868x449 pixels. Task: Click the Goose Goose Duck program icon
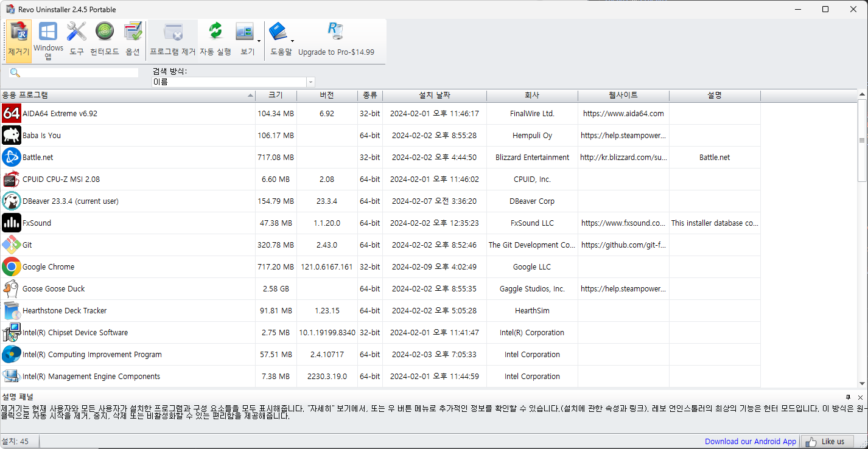(x=12, y=289)
